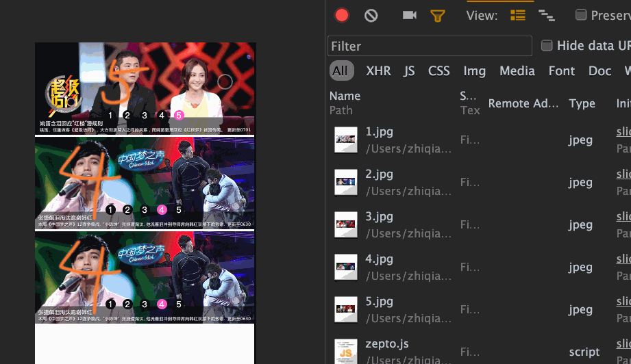Click the top carousel image with slide 5 shown

point(145,88)
